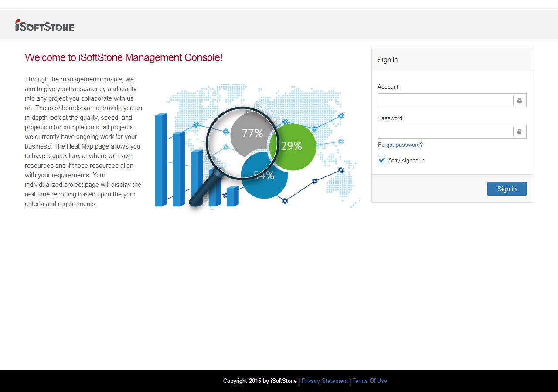Screen dimensions: 558x392
Task: Open the Forgot password link
Action: 400,145
